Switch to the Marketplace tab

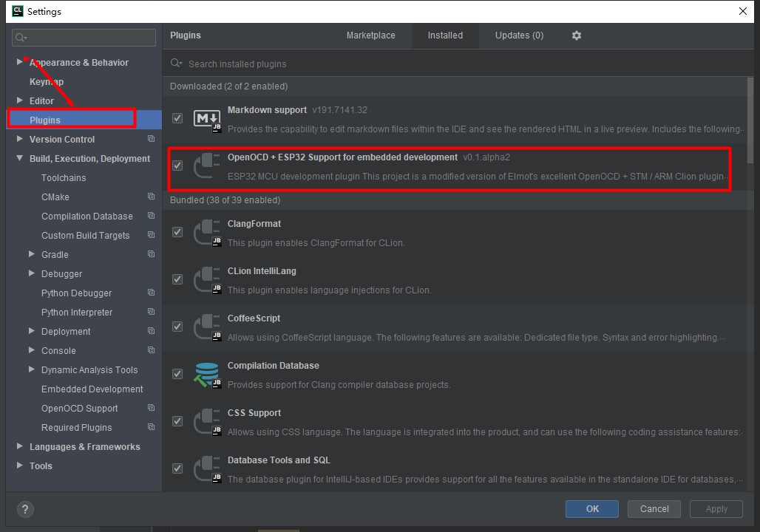371,35
